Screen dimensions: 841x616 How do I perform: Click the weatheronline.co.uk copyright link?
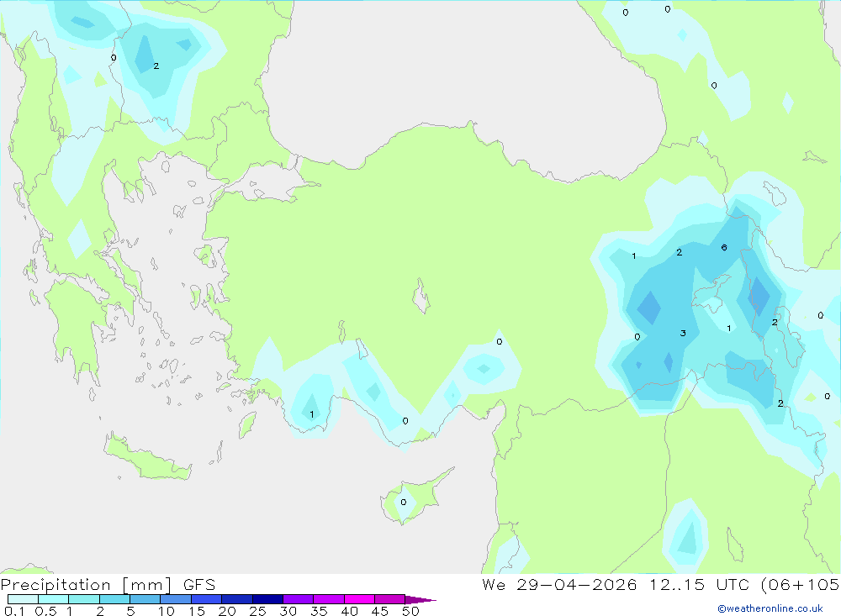pyautogui.click(x=770, y=608)
